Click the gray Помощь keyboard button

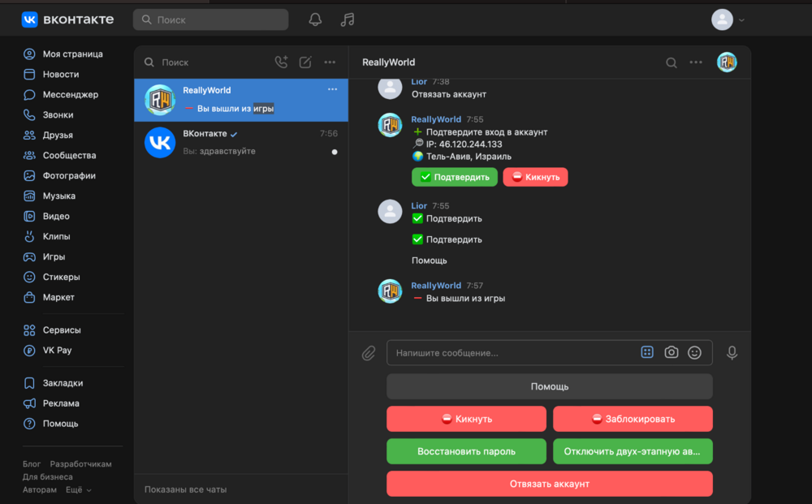[550, 386]
